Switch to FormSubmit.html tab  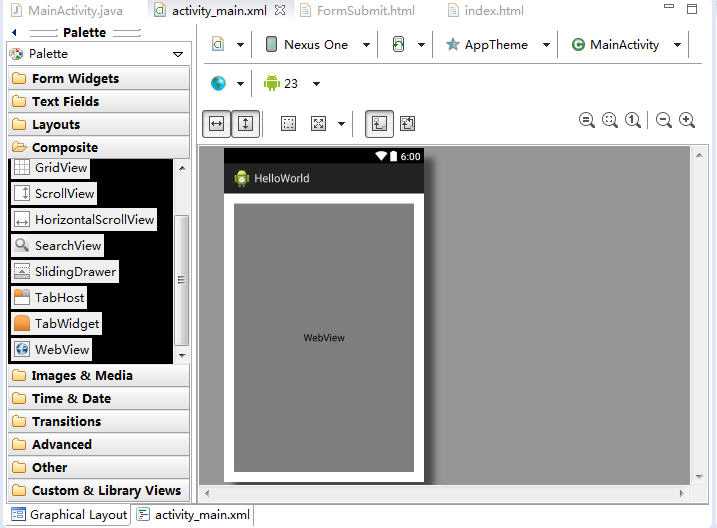click(x=357, y=11)
